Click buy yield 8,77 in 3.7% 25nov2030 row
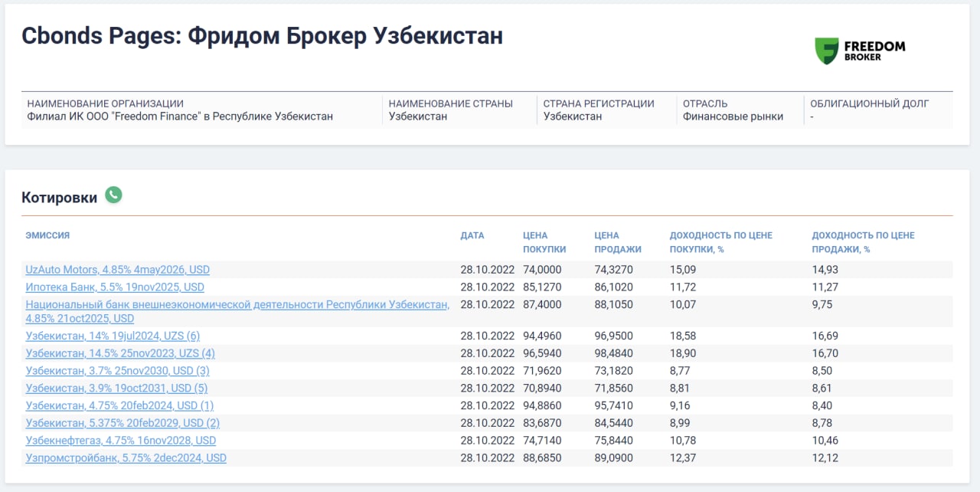 (x=681, y=371)
